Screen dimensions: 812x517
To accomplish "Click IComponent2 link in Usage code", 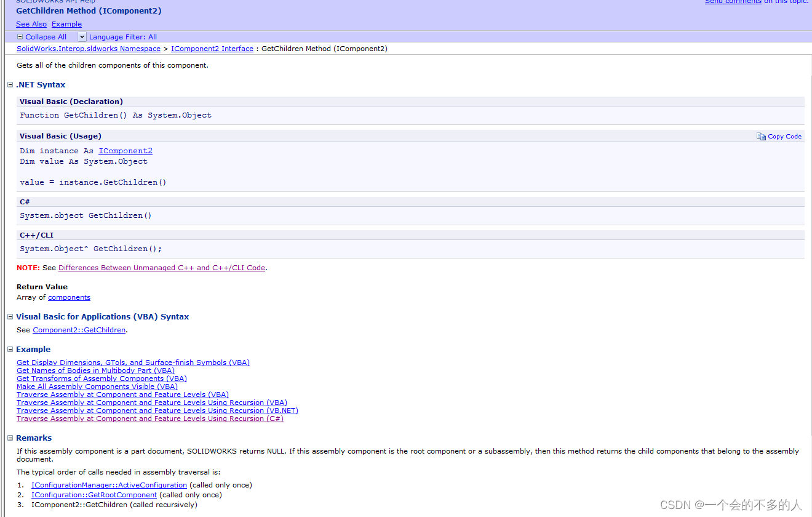I will [x=125, y=151].
